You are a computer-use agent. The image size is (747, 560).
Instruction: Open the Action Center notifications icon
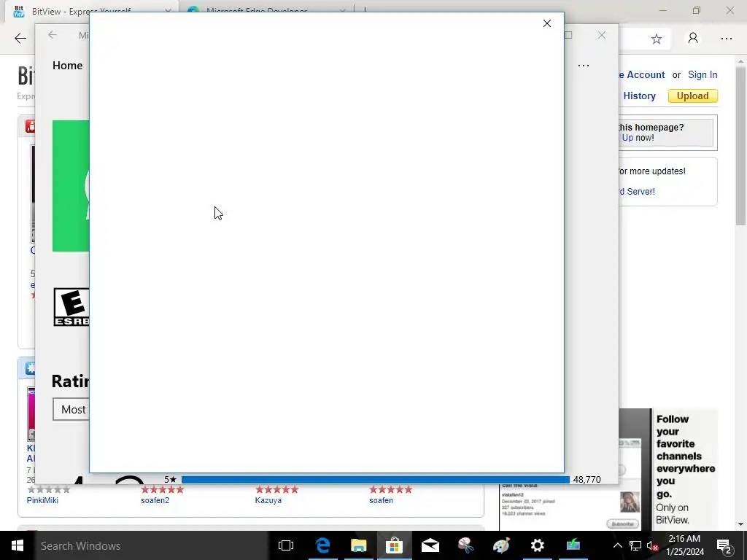click(x=724, y=545)
